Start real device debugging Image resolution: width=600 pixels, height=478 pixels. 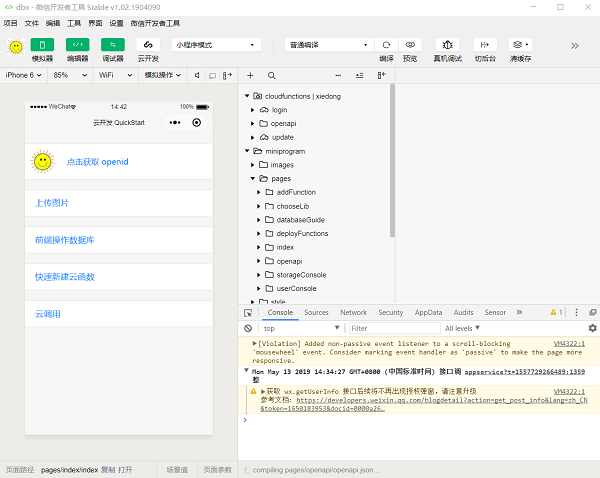click(x=447, y=45)
